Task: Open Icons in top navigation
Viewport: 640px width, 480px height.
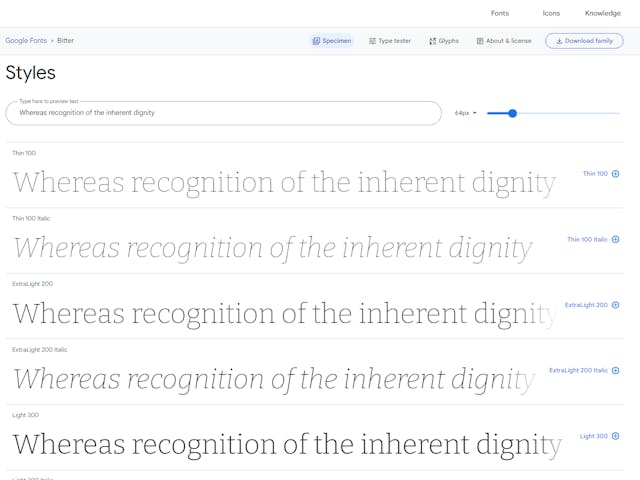Action: click(551, 13)
